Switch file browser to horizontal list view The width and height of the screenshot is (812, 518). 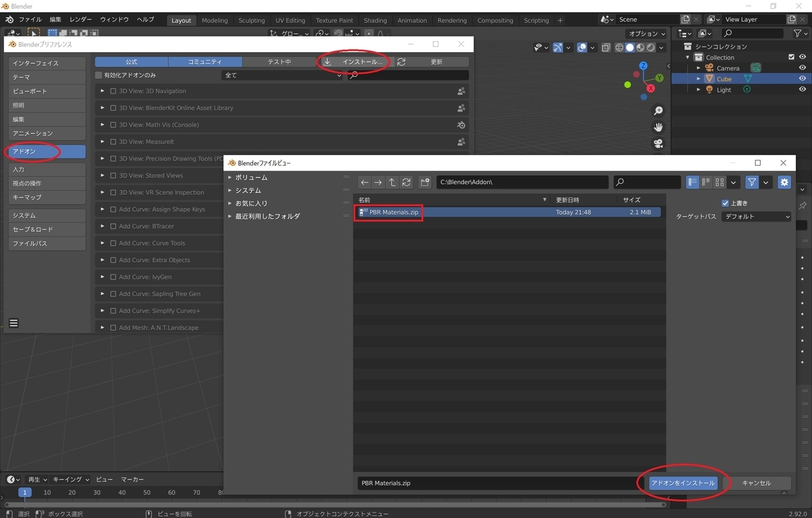[x=706, y=182]
